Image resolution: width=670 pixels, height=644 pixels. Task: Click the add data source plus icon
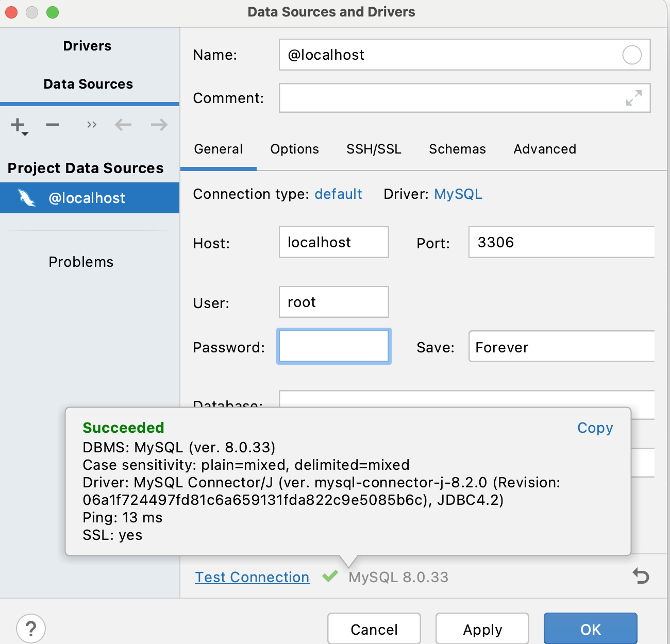click(19, 125)
